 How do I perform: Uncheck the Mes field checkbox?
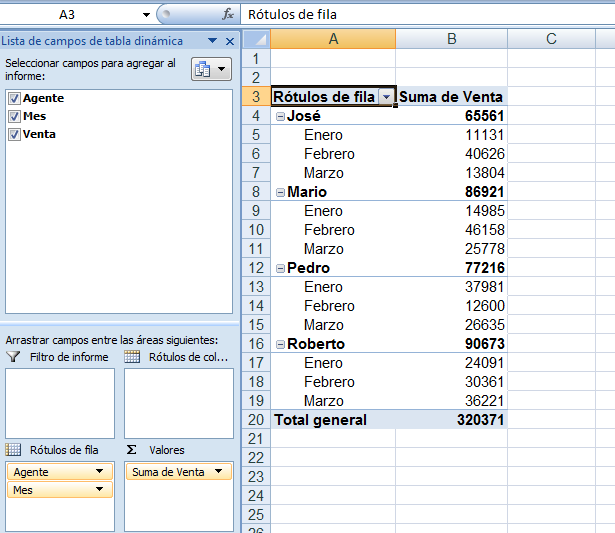(x=15, y=116)
